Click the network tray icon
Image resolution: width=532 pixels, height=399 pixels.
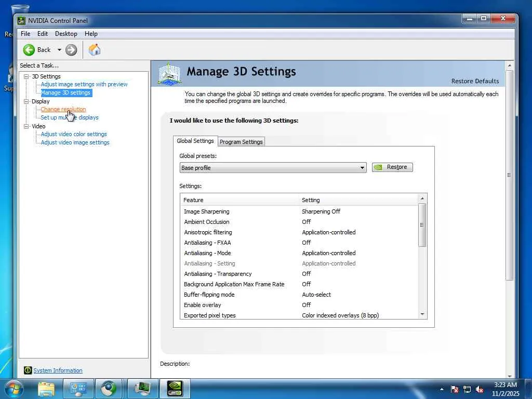467,389
